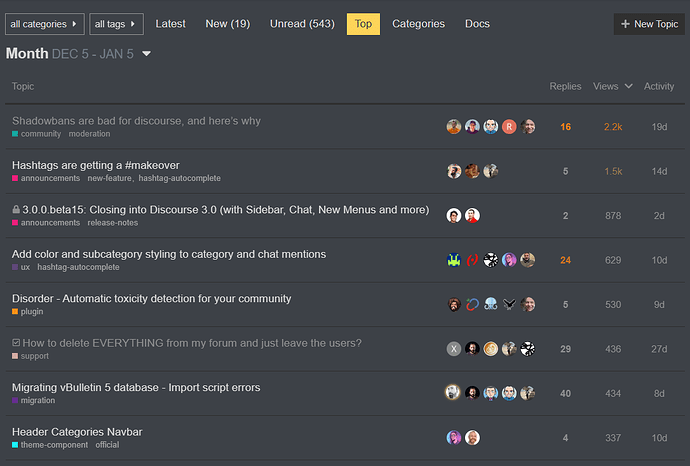Click the blue jellyfish avatar on Disorder topic
The width and height of the screenshot is (690, 466).
491,305
